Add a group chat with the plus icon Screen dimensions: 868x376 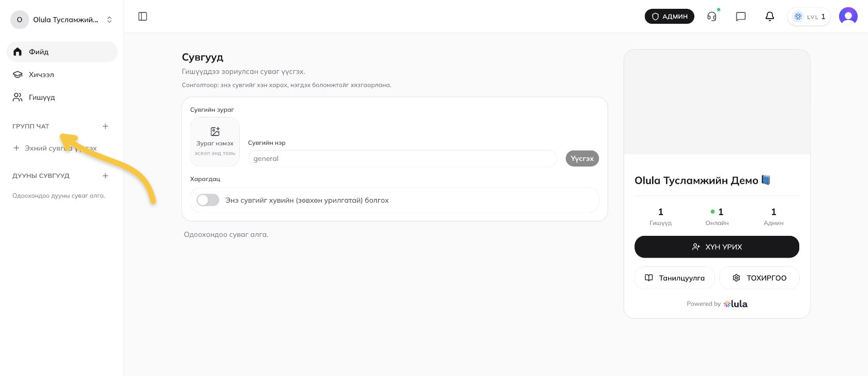pyautogui.click(x=105, y=126)
